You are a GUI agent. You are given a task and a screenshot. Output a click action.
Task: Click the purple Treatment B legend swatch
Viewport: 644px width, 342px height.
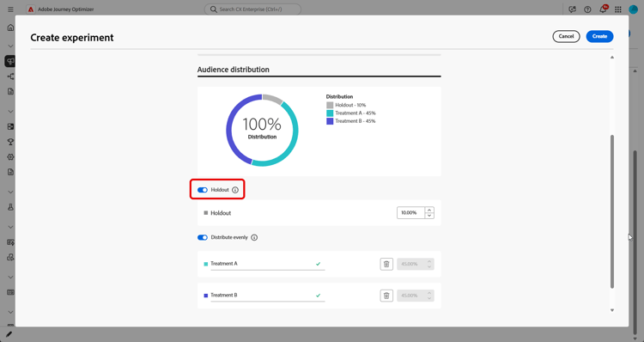tap(330, 121)
